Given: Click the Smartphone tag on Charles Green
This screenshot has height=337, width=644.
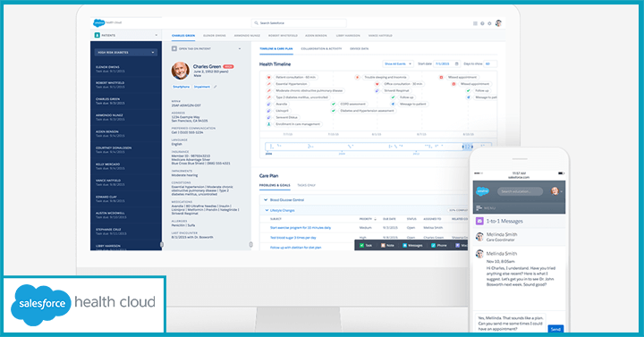Looking at the screenshot, I should [181, 87].
